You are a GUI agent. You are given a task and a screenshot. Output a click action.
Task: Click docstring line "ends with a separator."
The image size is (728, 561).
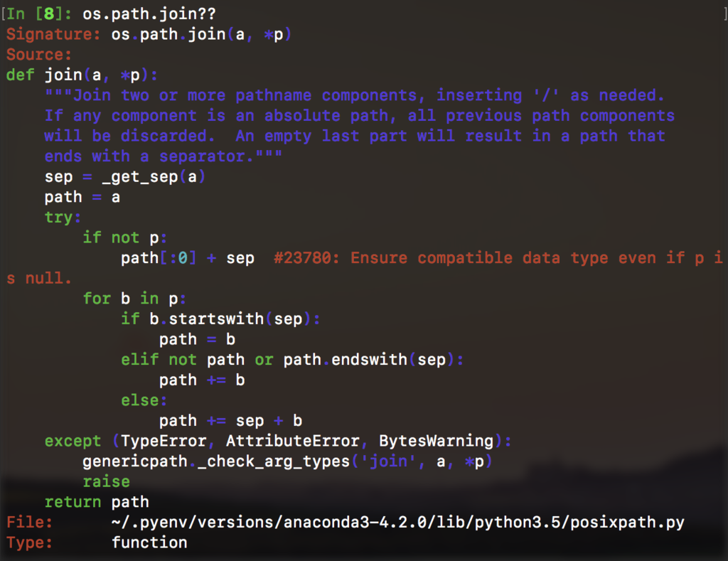(x=163, y=156)
